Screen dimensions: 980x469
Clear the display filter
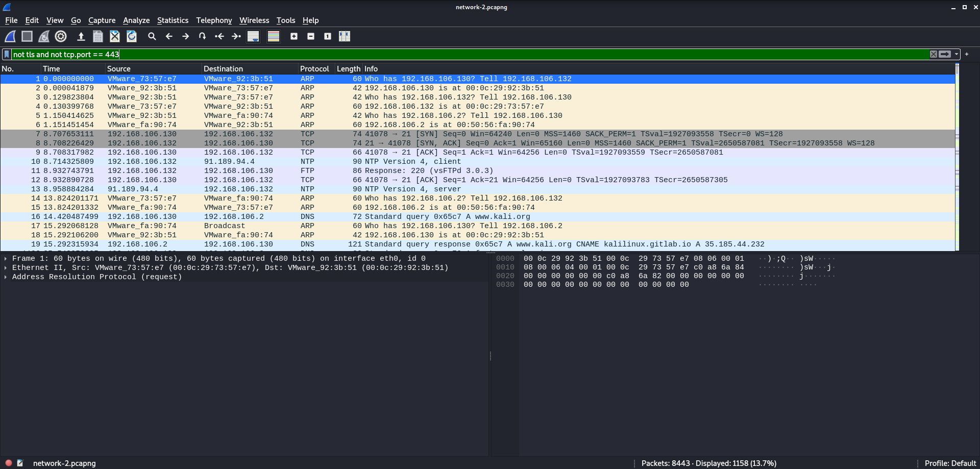(x=934, y=54)
